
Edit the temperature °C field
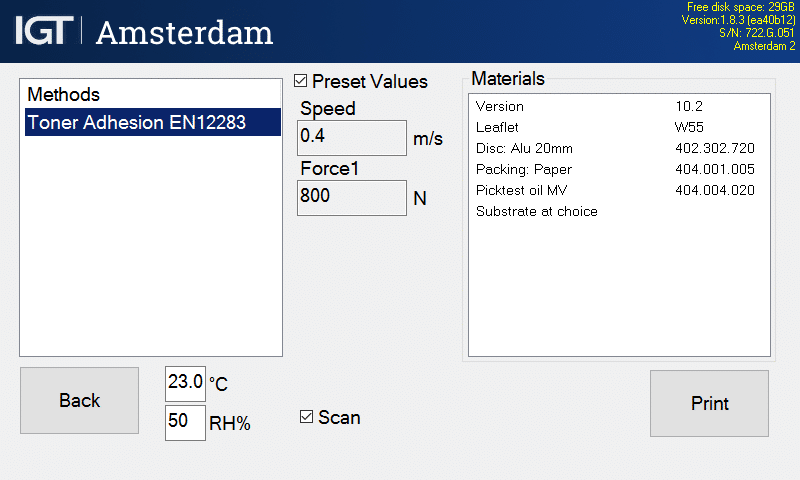coord(185,382)
